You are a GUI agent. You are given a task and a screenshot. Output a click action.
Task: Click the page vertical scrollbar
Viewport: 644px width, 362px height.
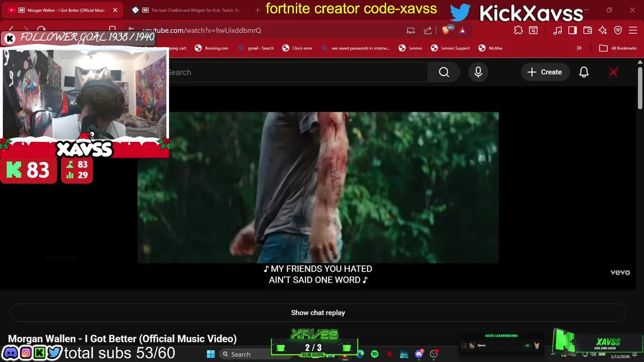pyautogui.click(x=640, y=88)
